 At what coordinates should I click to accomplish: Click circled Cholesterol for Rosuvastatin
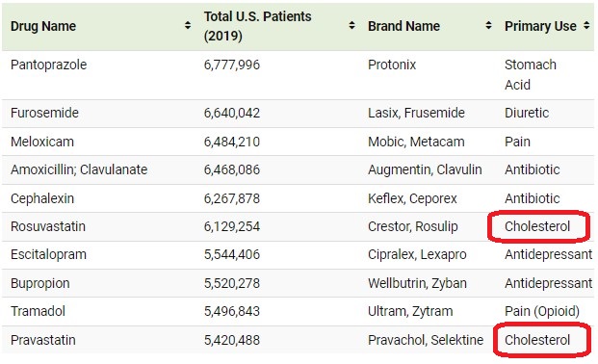[x=537, y=226]
